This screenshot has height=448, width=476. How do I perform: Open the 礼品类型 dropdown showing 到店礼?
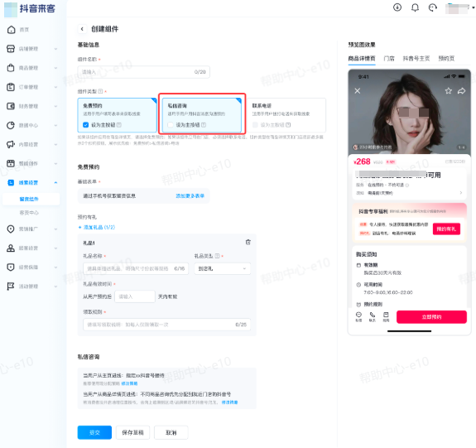click(x=223, y=269)
